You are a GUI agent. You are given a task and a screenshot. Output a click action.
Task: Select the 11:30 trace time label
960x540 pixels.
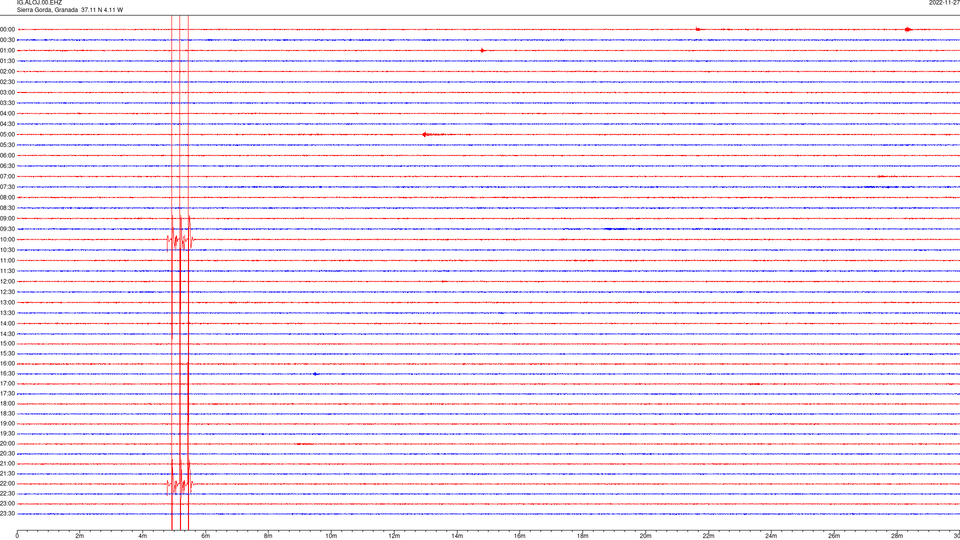(7, 271)
